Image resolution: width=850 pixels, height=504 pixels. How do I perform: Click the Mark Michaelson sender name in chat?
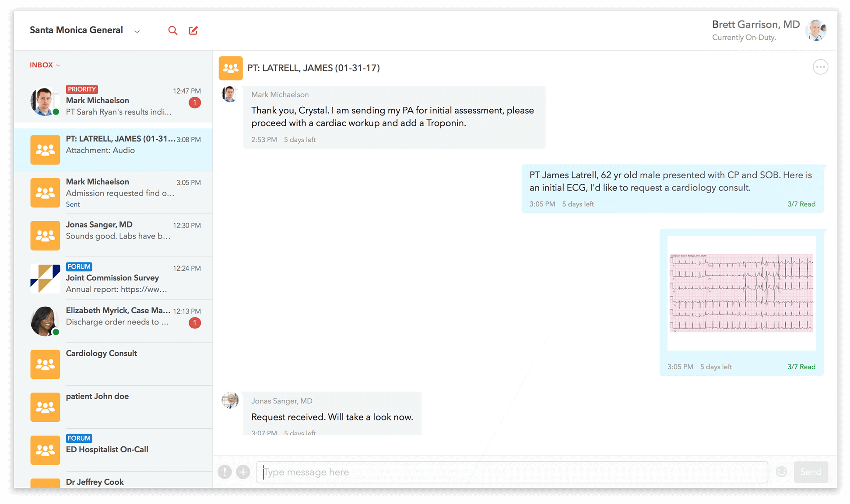[x=280, y=94]
